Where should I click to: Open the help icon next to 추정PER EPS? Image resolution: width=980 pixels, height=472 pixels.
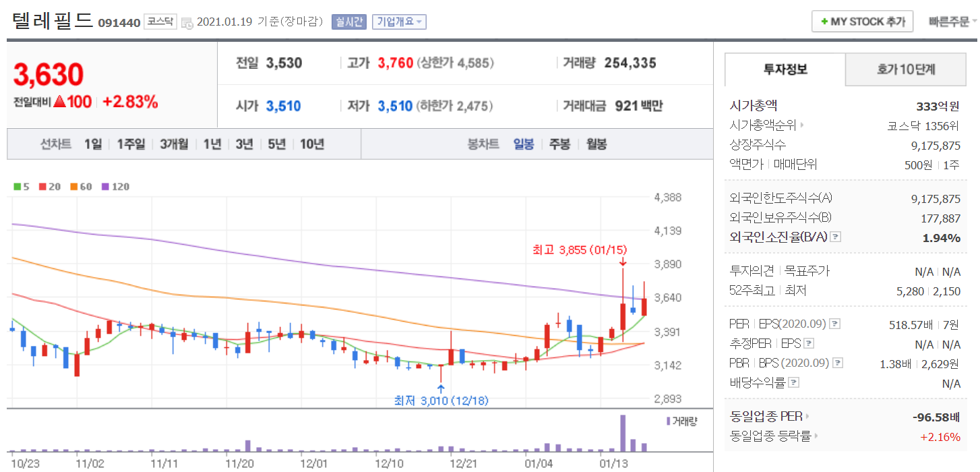pyautogui.click(x=809, y=344)
